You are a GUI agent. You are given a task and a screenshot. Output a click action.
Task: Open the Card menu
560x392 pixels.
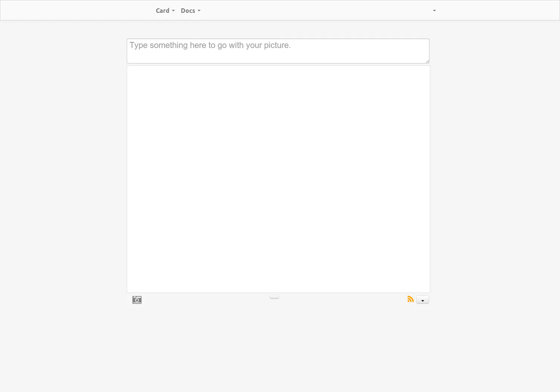tap(165, 11)
